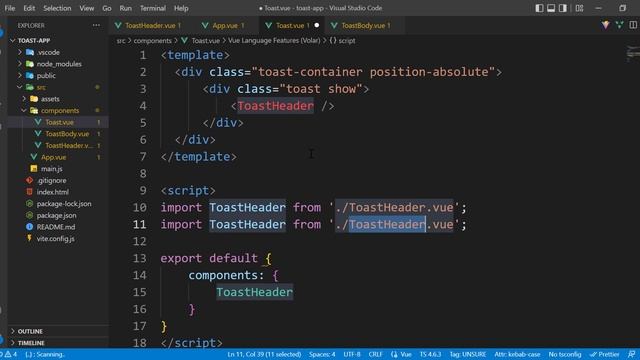Switch to the ToastHeader.vue tab
Screen dimensions: 640x360
click(x=149, y=25)
